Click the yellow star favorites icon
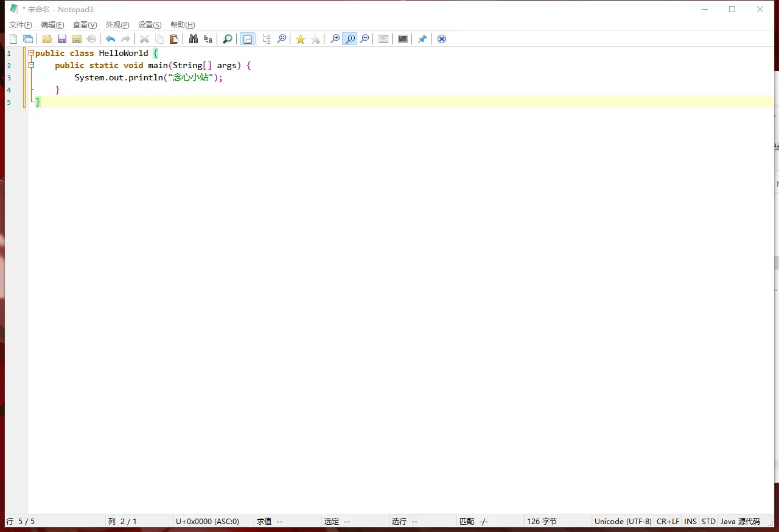Screen dimensions: 779x532 click(300, 39)
